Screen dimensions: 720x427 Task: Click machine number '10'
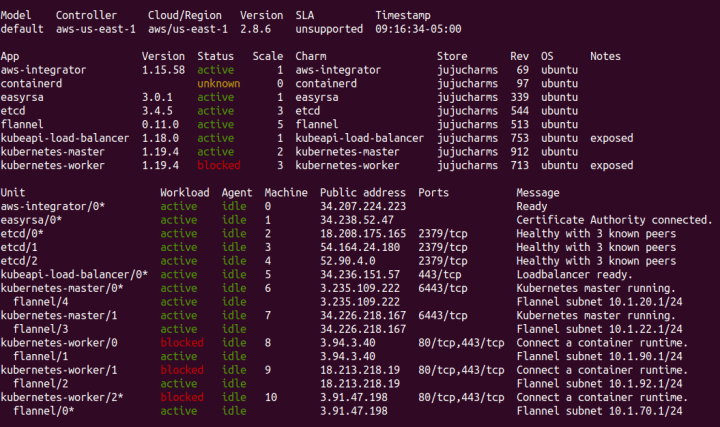(x=271, y=398)
